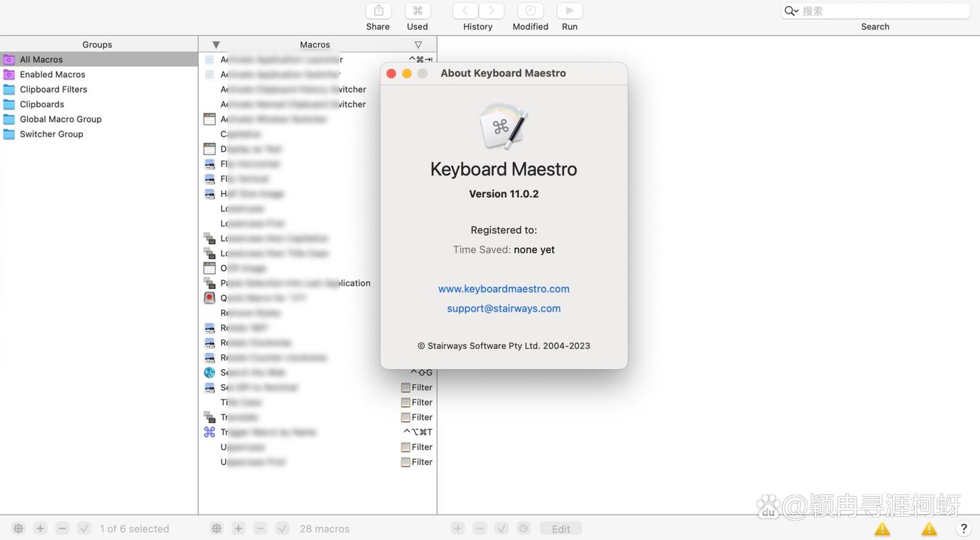Go back in History

pos(465,11)
